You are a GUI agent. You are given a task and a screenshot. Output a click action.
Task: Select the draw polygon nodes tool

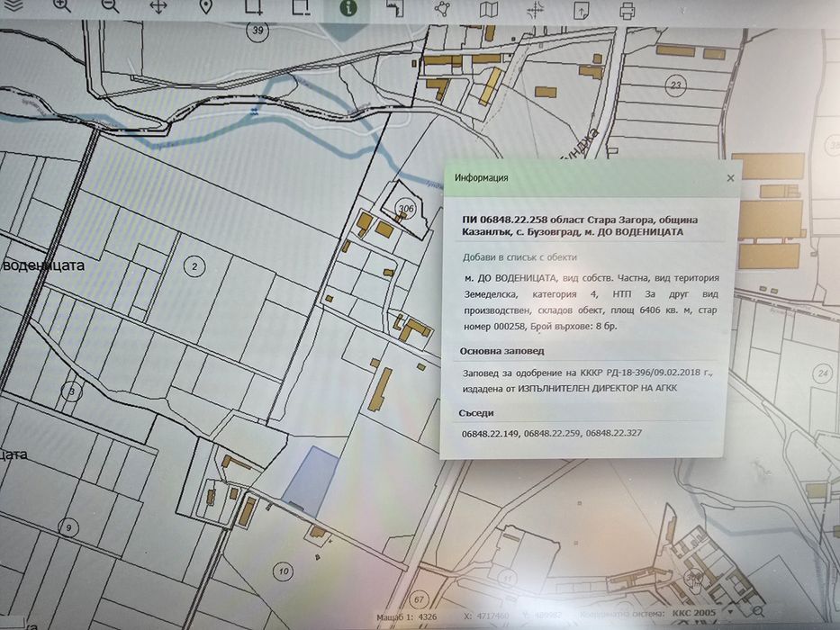[442, 9]
